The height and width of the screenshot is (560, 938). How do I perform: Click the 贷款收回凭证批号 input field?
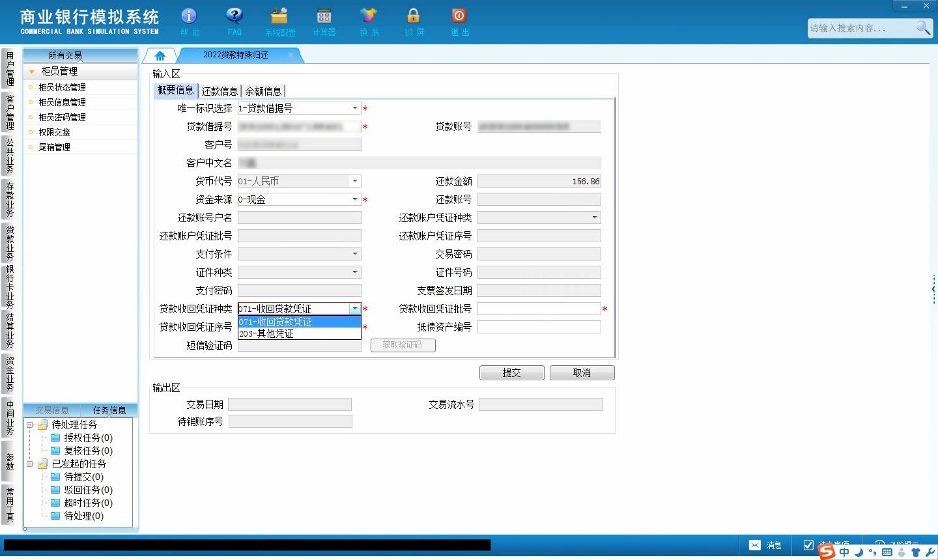pos(539,309)
